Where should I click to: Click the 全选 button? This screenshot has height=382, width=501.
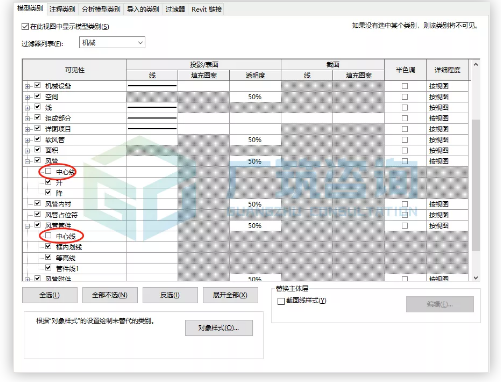(x=50, y=295)
